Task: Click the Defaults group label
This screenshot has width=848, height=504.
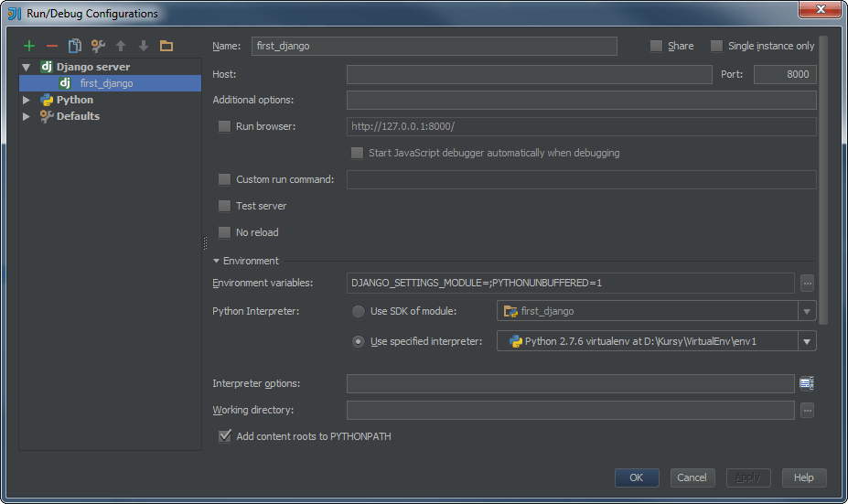Action: tap(78, 116)
